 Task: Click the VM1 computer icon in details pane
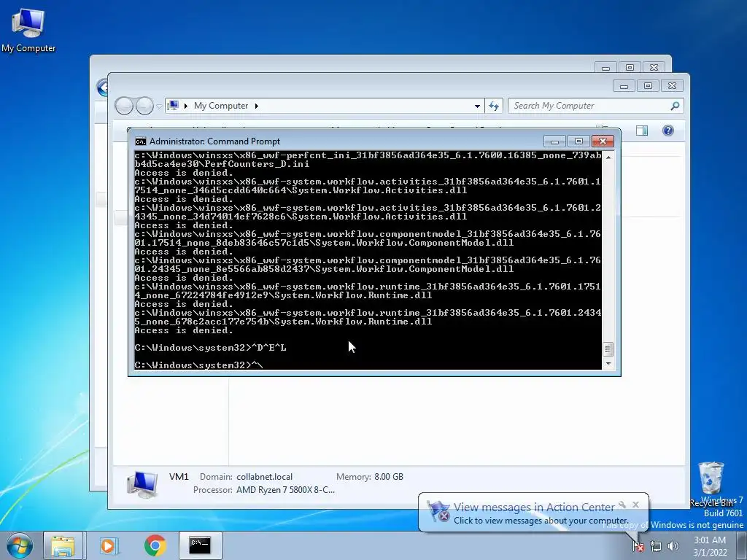[142, 484]
